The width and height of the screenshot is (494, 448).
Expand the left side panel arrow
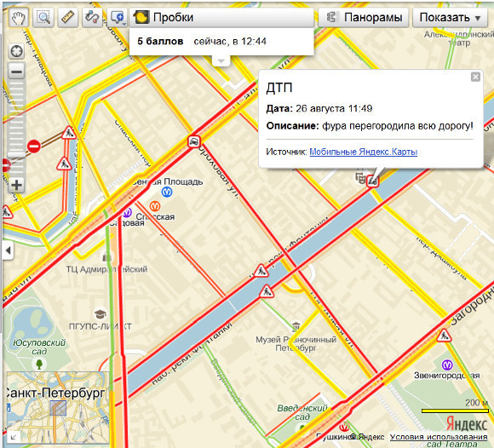click(8, 250)
